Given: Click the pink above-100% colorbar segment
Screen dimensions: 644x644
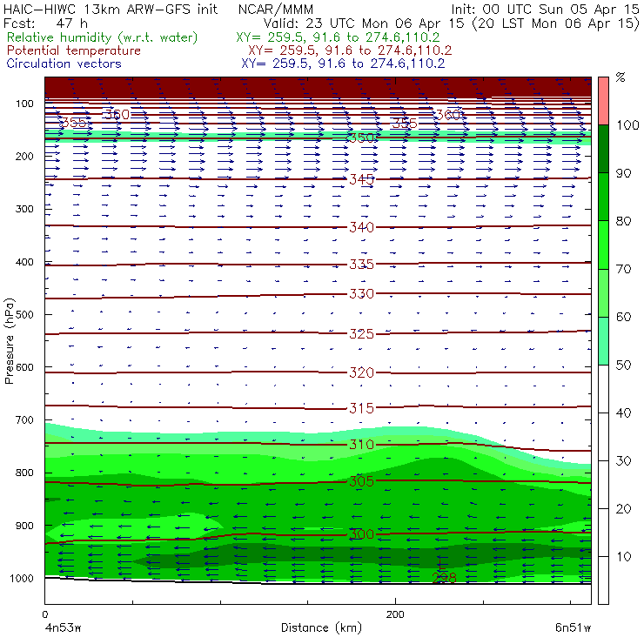Looking at the screenshot, I should [603, 101].
